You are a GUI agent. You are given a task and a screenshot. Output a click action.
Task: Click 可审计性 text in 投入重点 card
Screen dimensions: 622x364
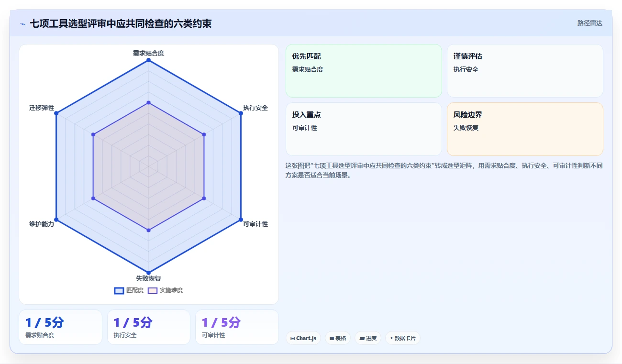[x=305, y=128]
